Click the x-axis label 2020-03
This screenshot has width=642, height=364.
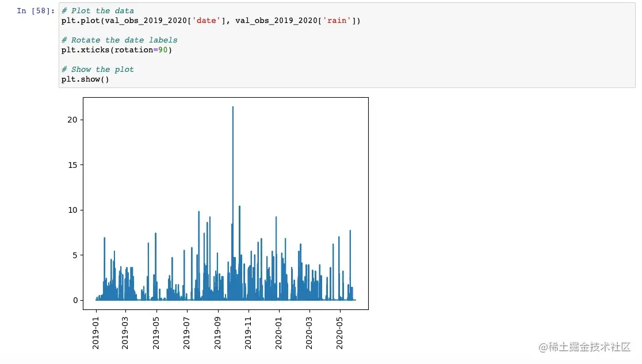click(x=309, y=334)
